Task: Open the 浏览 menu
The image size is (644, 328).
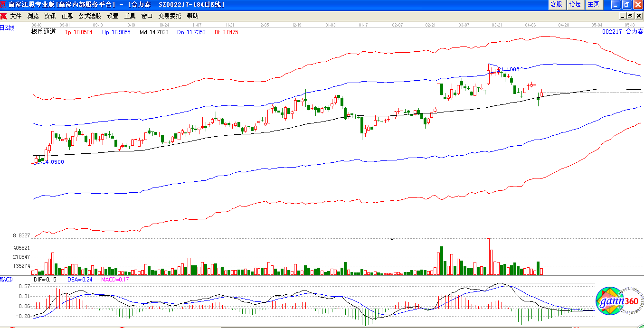Action: click(33, 16)
